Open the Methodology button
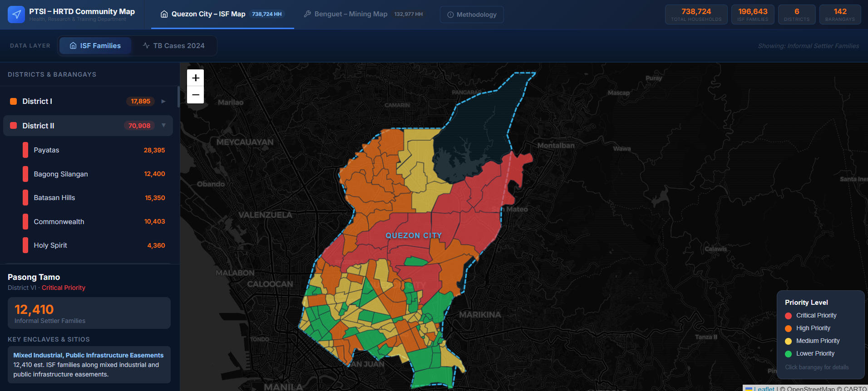868x391 pixels. [472, 15]
